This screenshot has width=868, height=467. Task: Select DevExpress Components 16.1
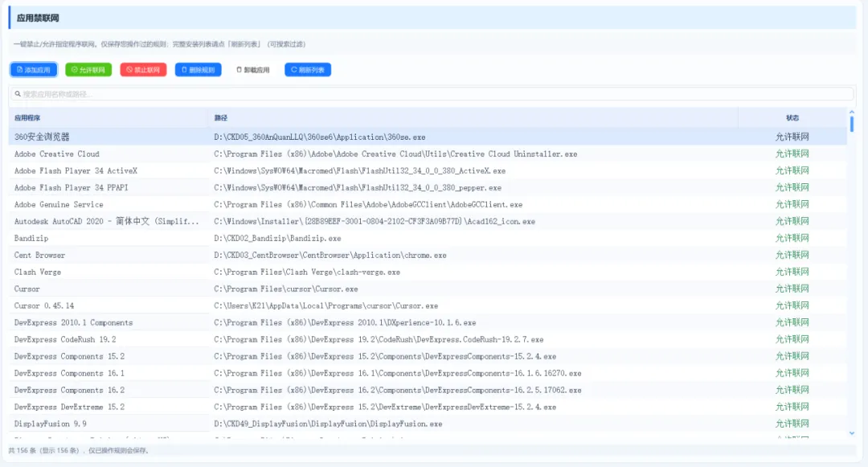(x=69, y=374)
